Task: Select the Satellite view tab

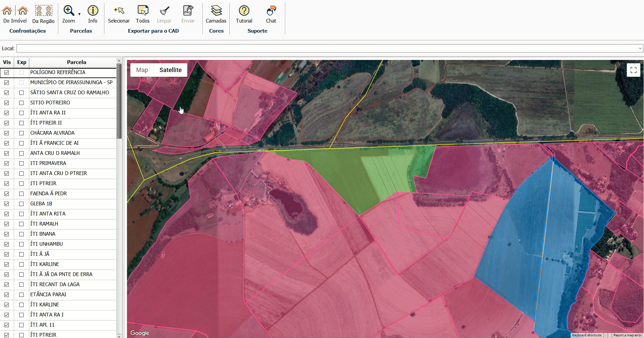Action: (x=170, y=70)
